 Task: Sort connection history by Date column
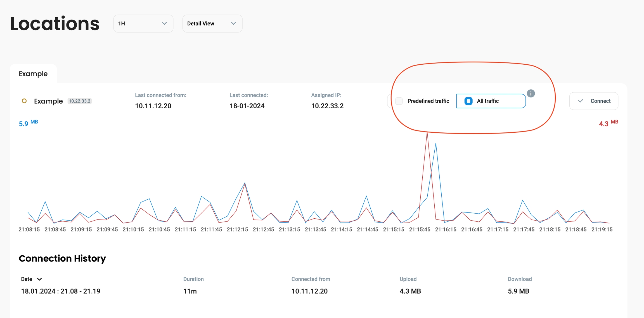tap(27, 279)
